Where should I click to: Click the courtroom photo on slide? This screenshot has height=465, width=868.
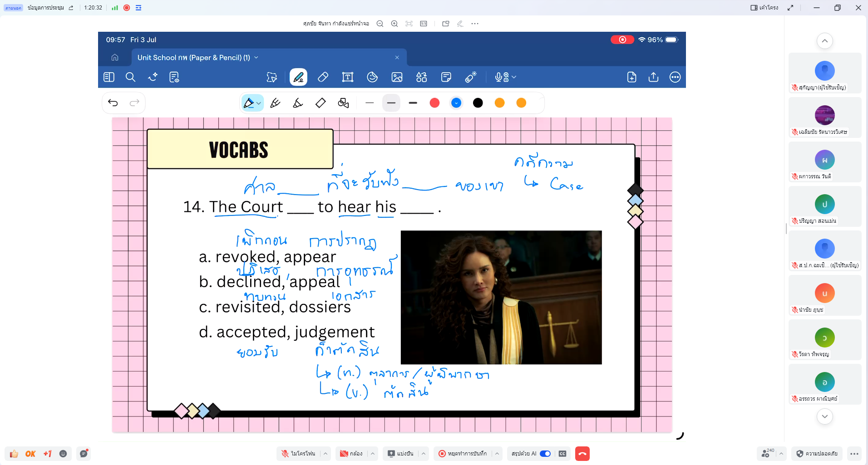tap(501, 297)
